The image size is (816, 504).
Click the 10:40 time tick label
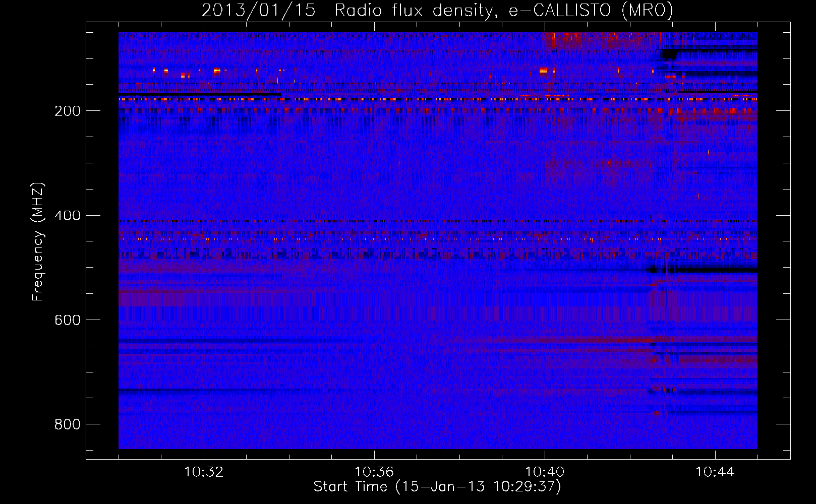(x=545, y=472)
